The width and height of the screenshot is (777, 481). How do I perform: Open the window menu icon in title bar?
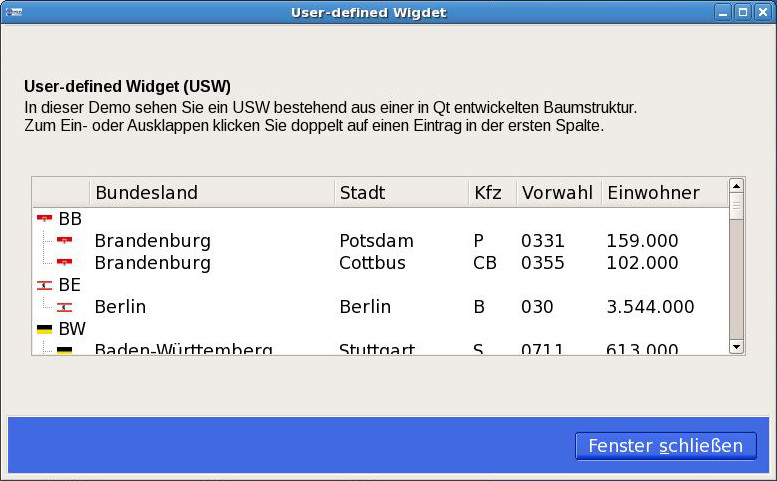(14, 12)
